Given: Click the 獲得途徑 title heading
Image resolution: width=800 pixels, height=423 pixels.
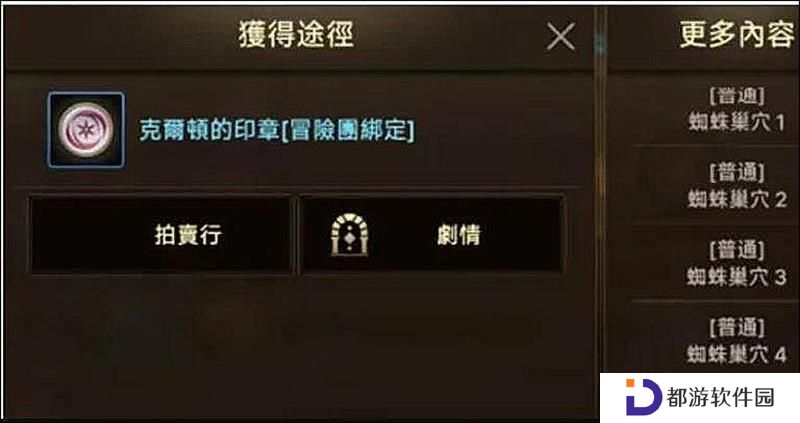Looking at the screenshot, I should click(296, 35).
